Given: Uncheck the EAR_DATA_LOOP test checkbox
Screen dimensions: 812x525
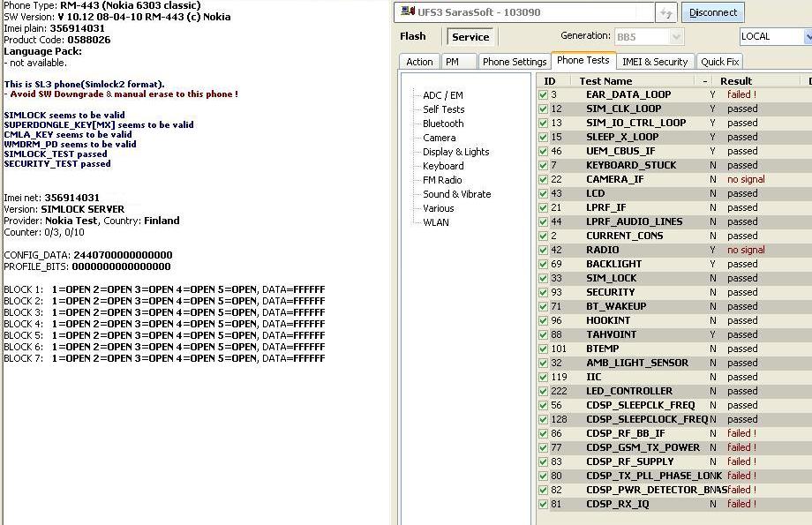Looking at the screenshot, I should (543, 94).
